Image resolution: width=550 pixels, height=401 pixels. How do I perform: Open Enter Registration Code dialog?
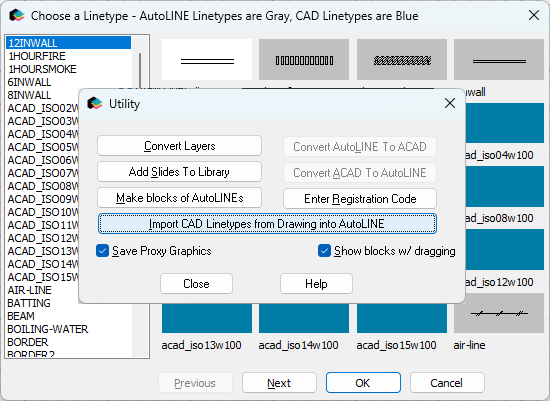[x=360, y=199]
